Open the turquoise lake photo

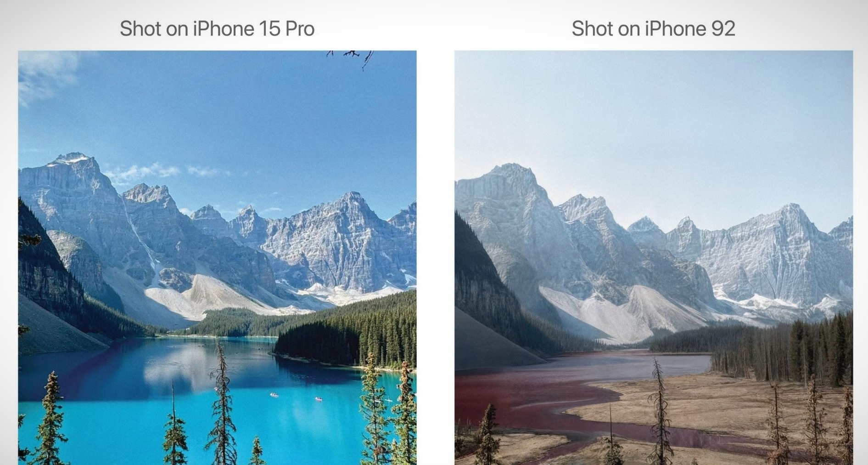(217, 258)
